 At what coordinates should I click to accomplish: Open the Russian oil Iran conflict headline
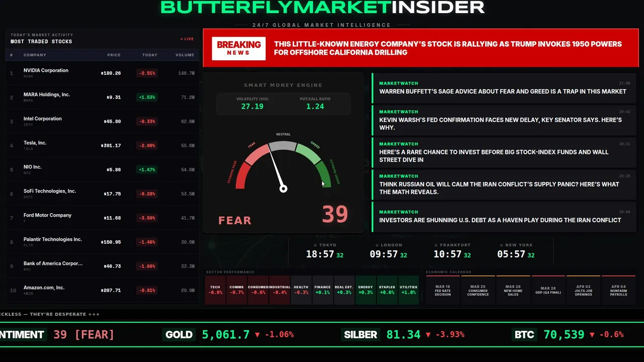tap(504, 185)
